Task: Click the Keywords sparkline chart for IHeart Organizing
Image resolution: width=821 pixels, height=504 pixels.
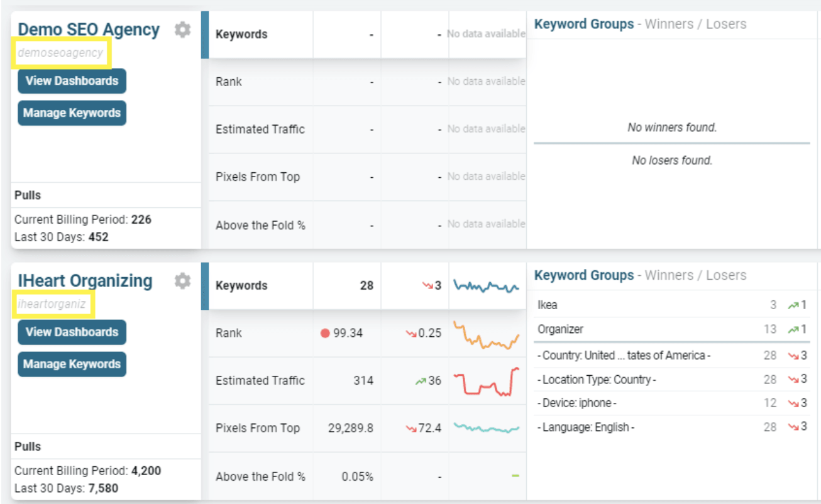Action: click(x=487, y=287)
